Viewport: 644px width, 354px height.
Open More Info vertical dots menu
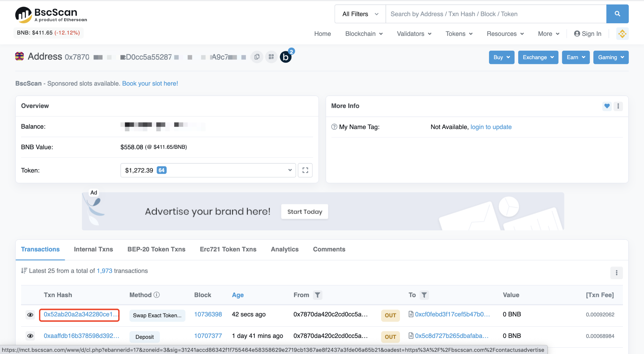pos(618,106)
